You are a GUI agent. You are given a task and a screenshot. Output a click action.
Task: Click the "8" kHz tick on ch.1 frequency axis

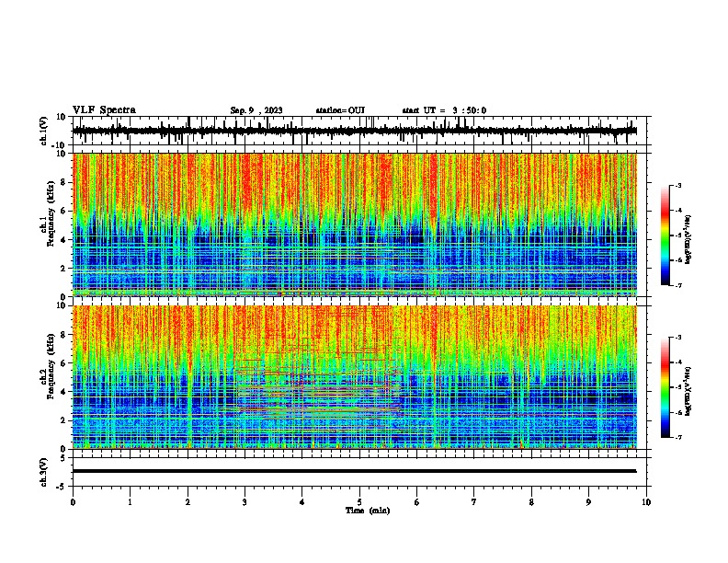coord(64,182)
